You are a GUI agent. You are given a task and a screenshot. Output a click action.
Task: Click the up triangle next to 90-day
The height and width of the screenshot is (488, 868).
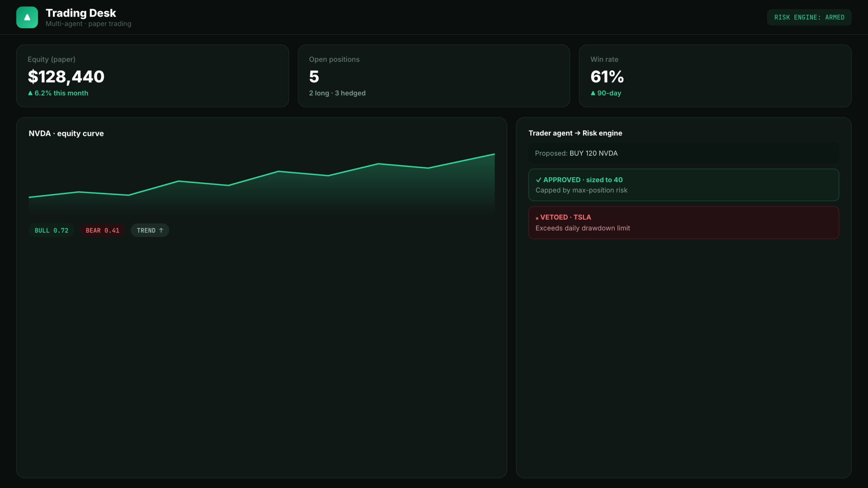pos(593,93)
